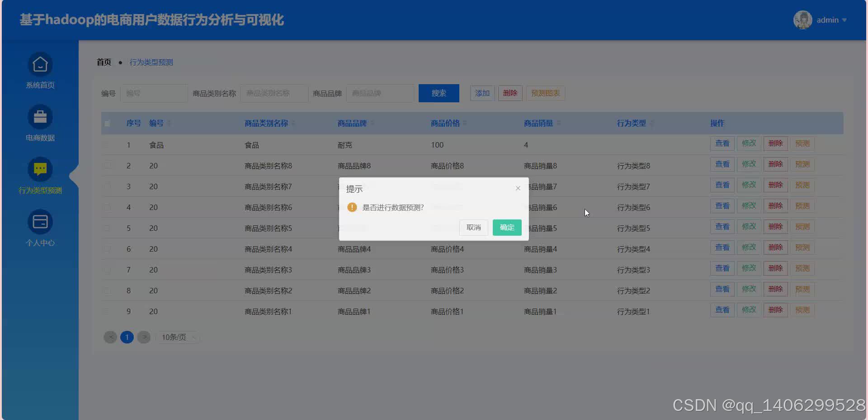868x420 pixels.
Task: Click the 行为类型预测 chat bubble icon
Action: tap(40, 169)
